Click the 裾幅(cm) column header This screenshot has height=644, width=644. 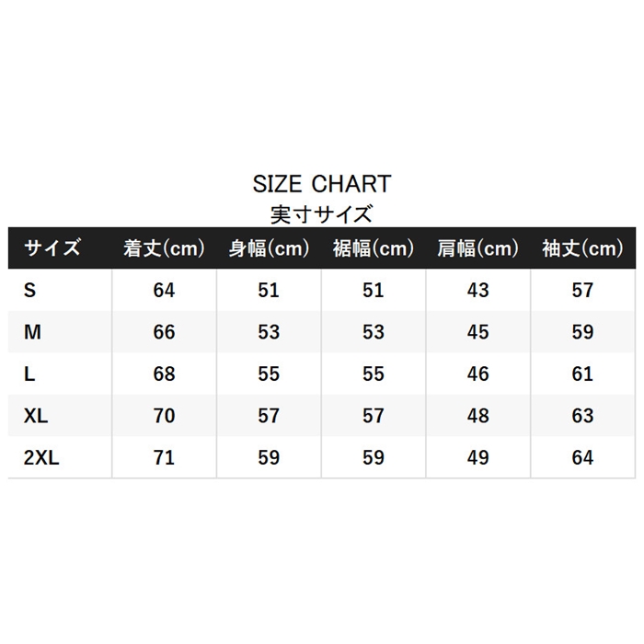coord(374,248)
